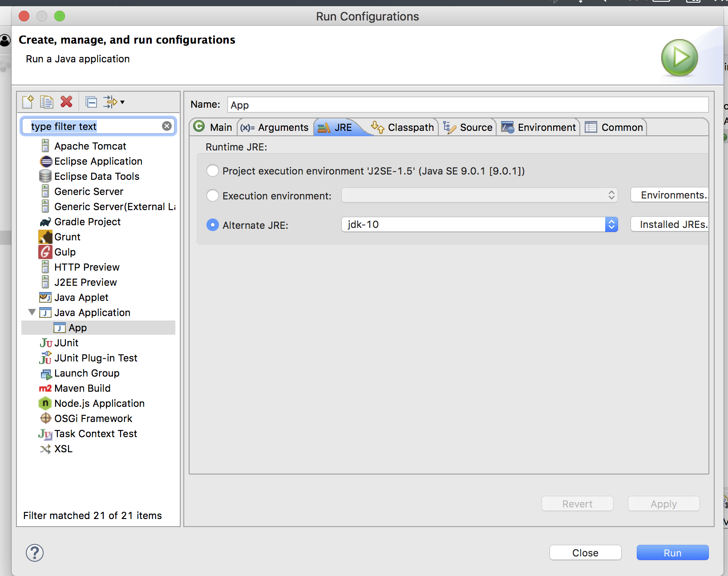Open the Source tab
728x576 pixels.
468,127
